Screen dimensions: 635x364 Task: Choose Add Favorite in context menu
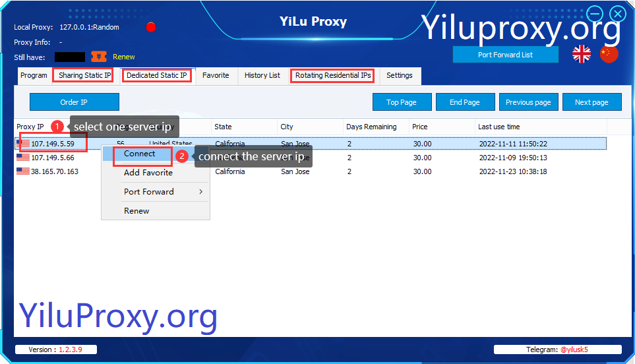coord(148,173)
